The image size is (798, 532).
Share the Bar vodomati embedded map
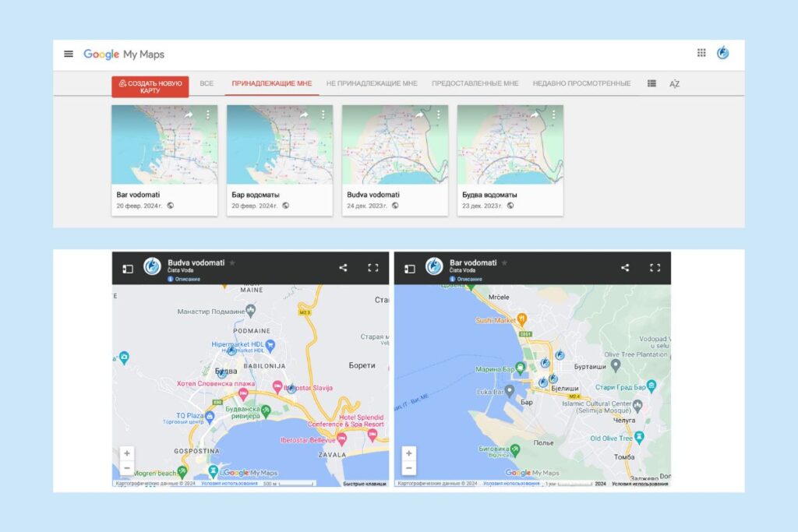pos(625,267)
